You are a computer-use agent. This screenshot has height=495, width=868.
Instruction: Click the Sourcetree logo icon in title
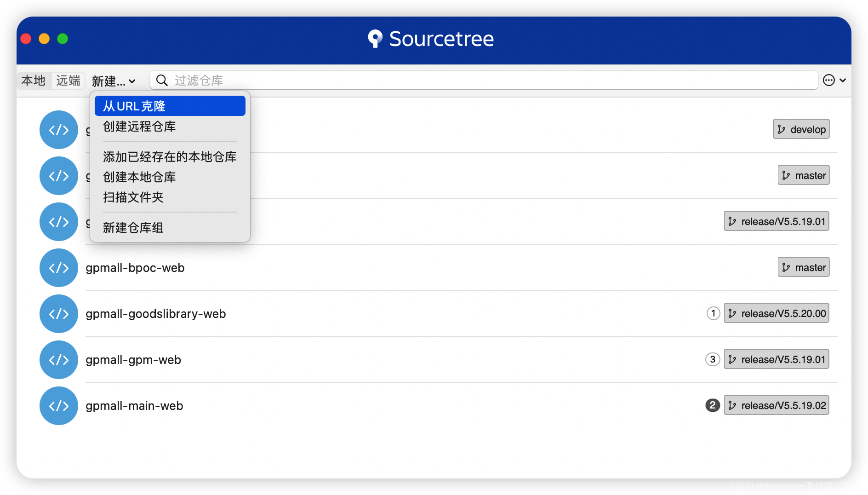click(375, 39)
